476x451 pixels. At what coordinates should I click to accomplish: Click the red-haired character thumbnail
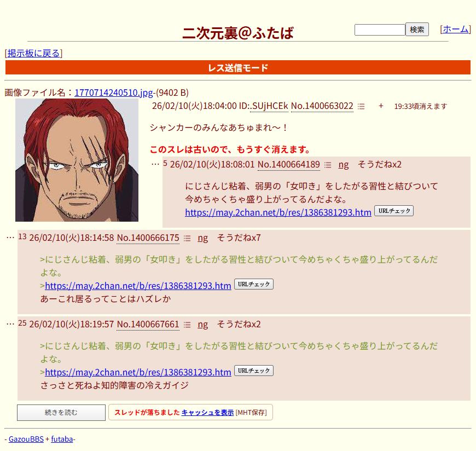coord(77,160)
